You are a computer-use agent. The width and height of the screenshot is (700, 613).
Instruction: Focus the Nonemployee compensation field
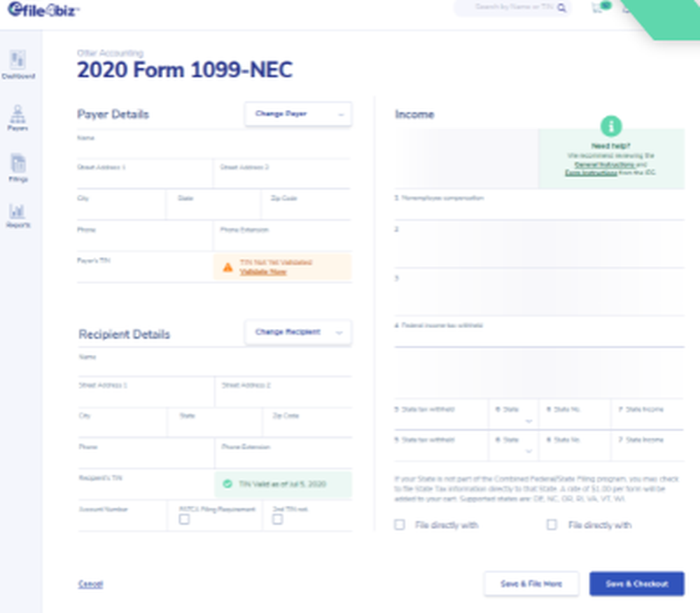(x=539, y=205)
